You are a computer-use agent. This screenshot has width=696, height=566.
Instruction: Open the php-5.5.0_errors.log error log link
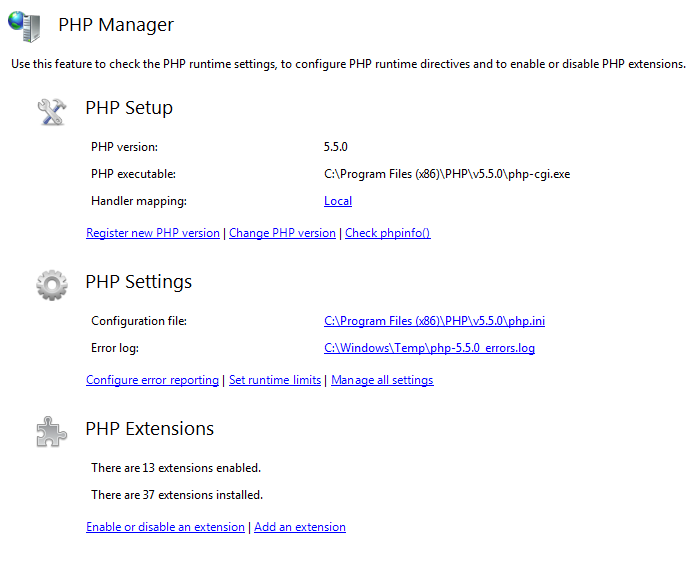click(x=429, y=348)
